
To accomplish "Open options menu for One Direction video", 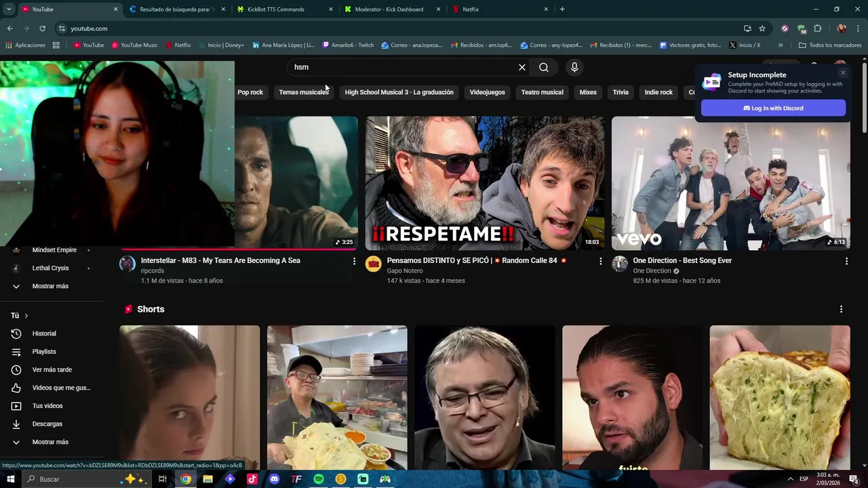I will click(846, 261).
